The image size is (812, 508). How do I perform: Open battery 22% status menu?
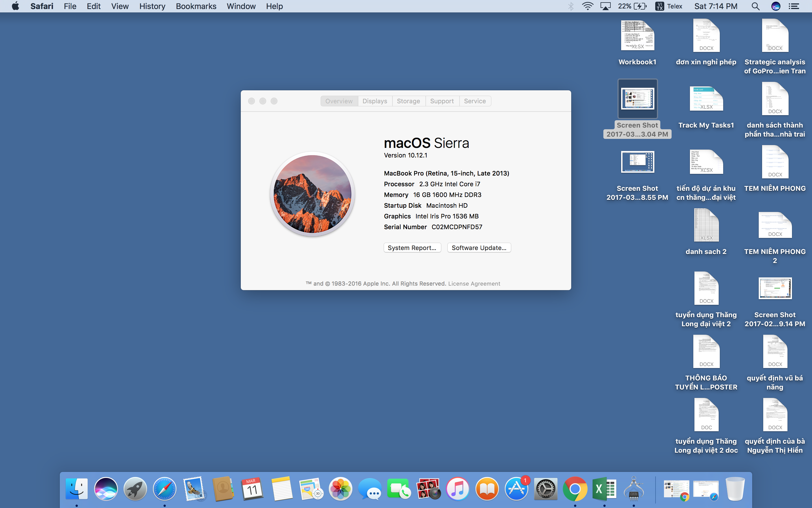[x=632, y=6]
